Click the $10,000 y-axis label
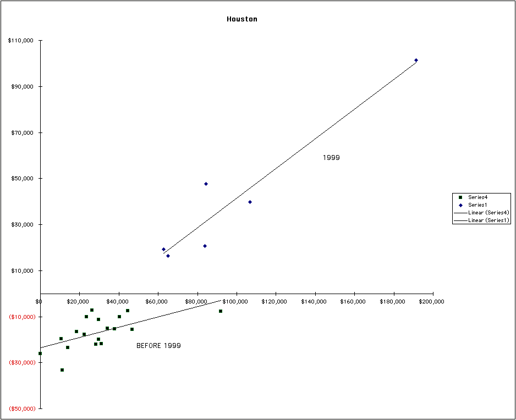Screen dimensions: 516x420 point(23,270)
